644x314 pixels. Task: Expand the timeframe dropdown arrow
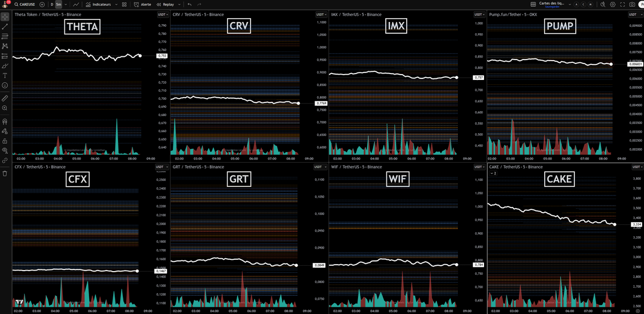65,4
